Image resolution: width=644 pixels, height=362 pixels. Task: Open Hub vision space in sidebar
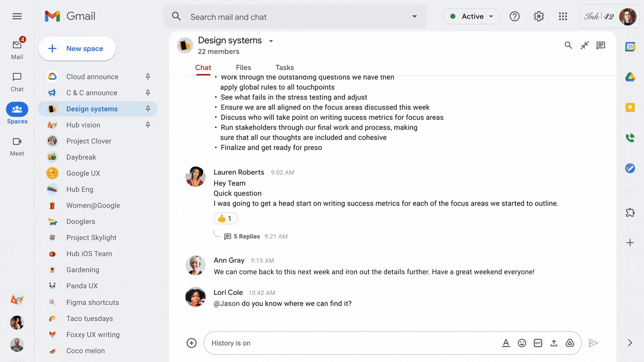(x=83, y=125)
